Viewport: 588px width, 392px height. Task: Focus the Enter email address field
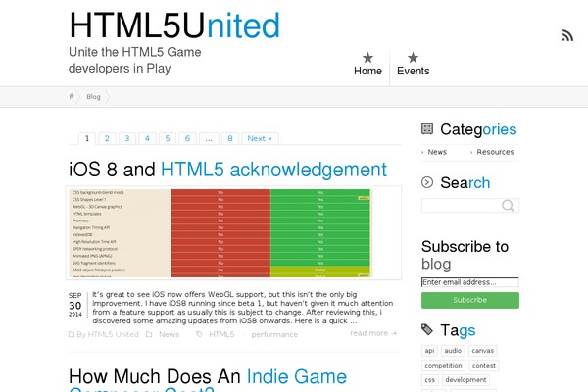click(x=470, y=282)
